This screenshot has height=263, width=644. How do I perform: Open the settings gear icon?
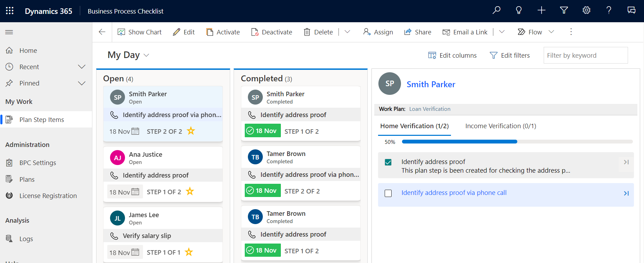coord(586,10)
